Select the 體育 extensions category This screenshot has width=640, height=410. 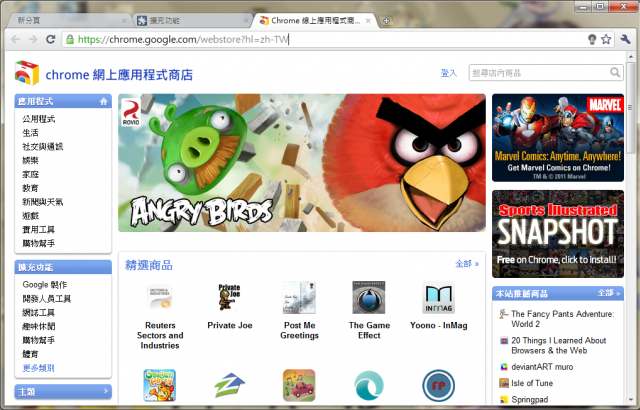[30, 354]
